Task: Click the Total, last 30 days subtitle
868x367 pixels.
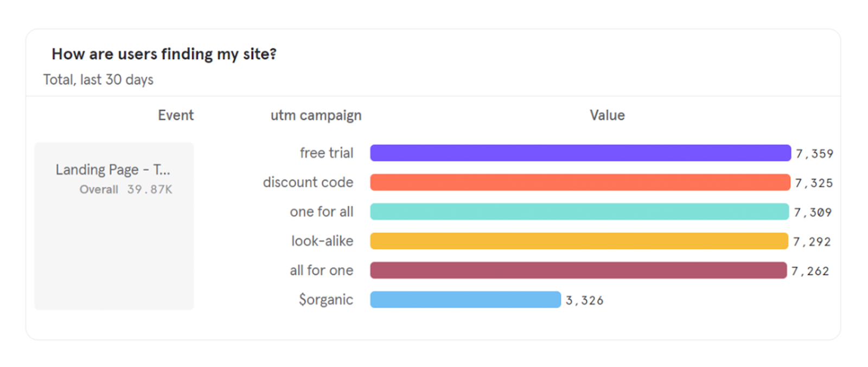Action: 98,80
